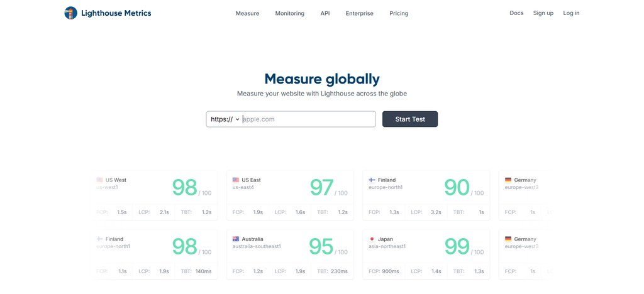Select the US East score 97
This screenshot has height=294, width=644.
coord(321,187)
